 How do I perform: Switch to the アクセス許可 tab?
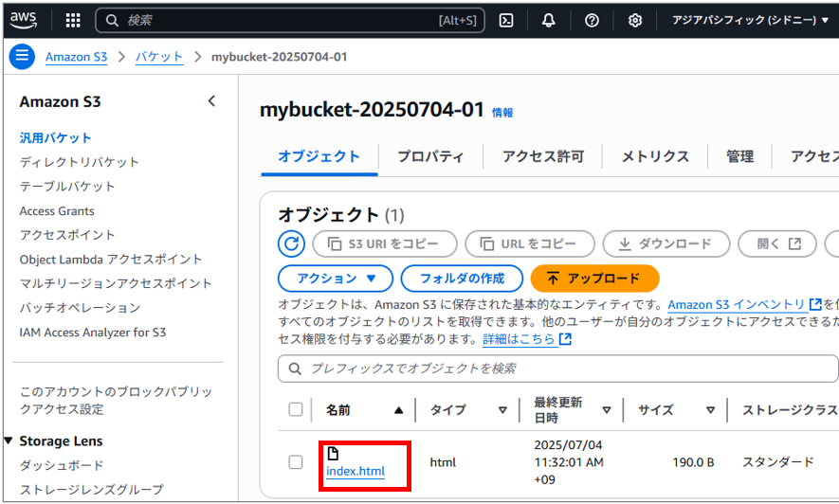click(543, 156)
